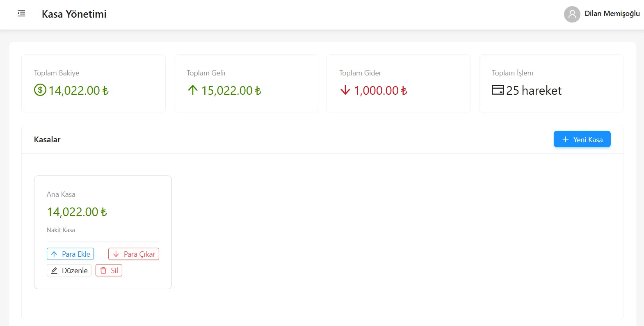Add money with Para Ekle button
644x326 pixels.
point(70,254)
